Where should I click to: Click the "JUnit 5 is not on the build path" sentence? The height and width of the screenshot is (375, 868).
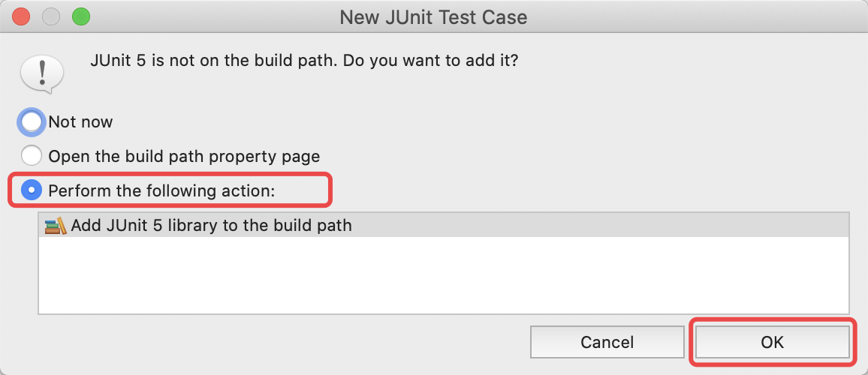214,60
